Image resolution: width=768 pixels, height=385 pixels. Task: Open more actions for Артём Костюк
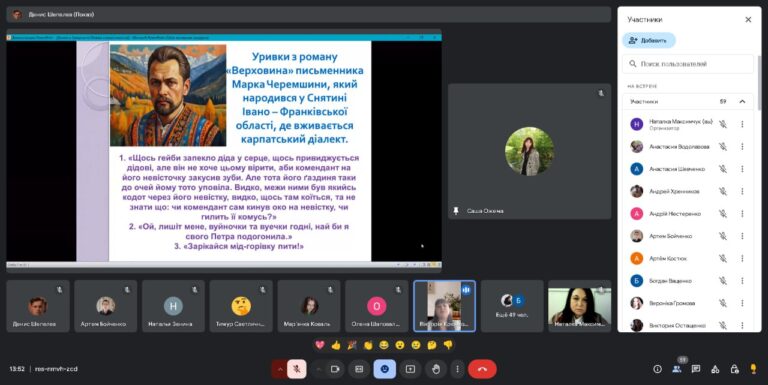click(743, 258)
